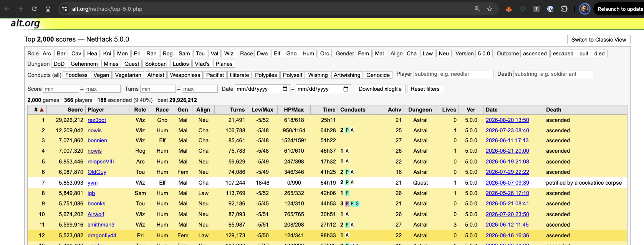Switch to Classic View
Viewport: 644px width, 245px height.
[599, 40]
